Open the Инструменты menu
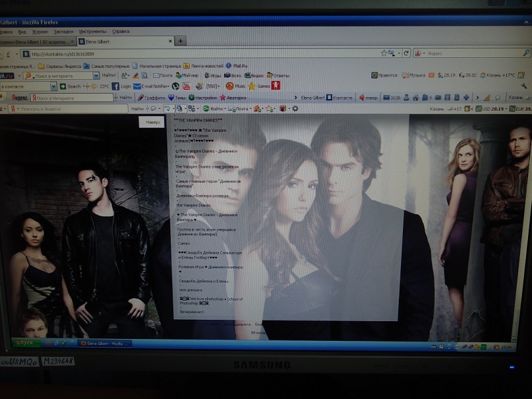 pos(93,32)
